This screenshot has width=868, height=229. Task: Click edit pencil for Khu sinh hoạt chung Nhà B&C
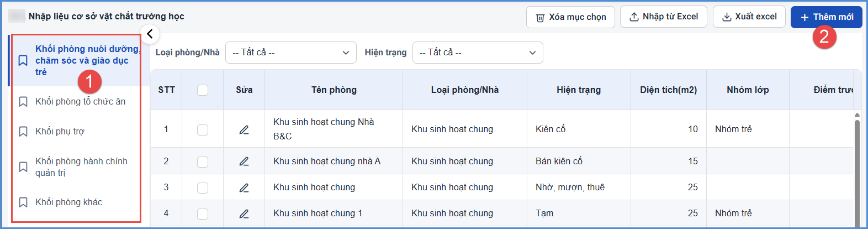(244, 129)
